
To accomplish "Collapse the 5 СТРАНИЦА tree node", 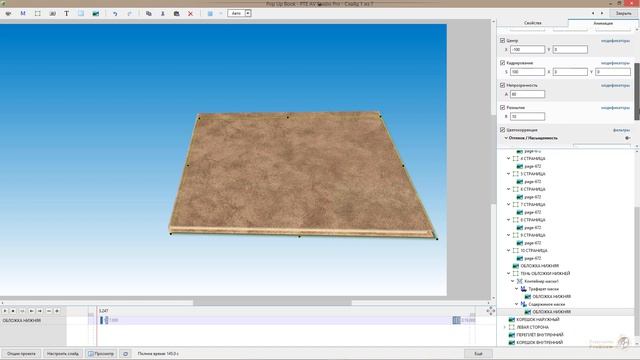I will 509,174.
